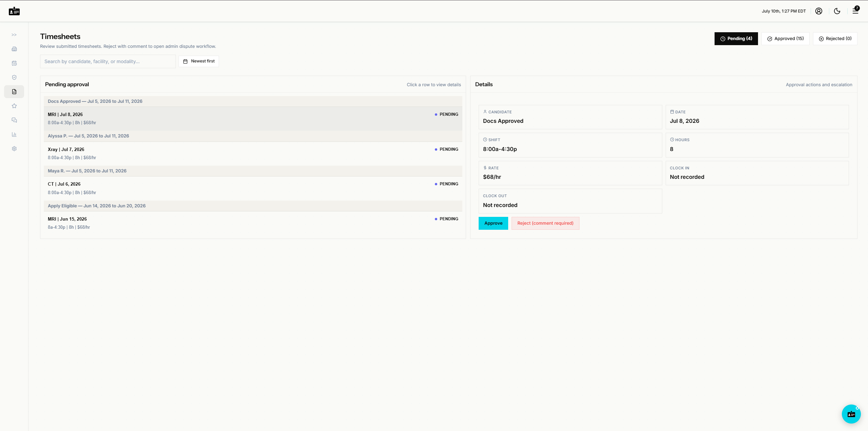Open the settings gear icon in sidebar

[x=14, y=149]
